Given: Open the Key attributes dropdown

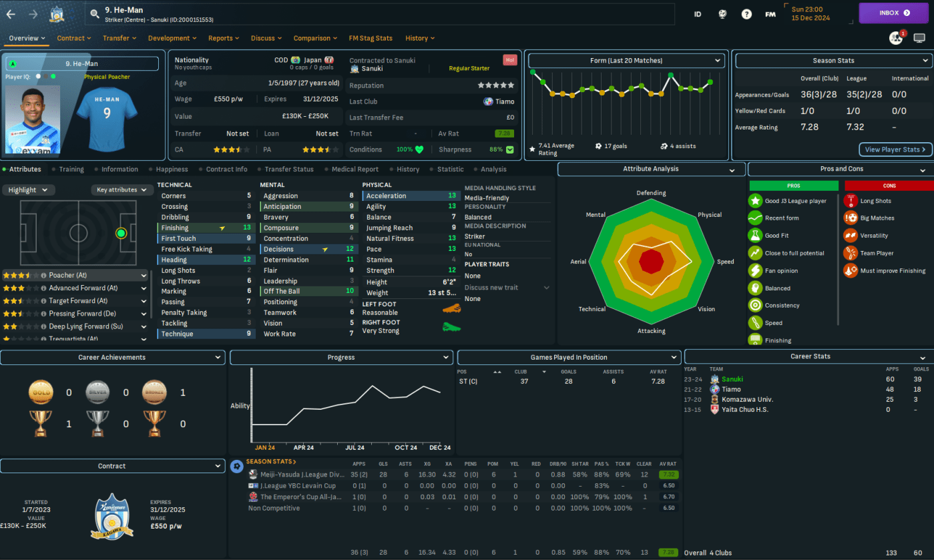Looking at the screenshot, I should (123, 190).
